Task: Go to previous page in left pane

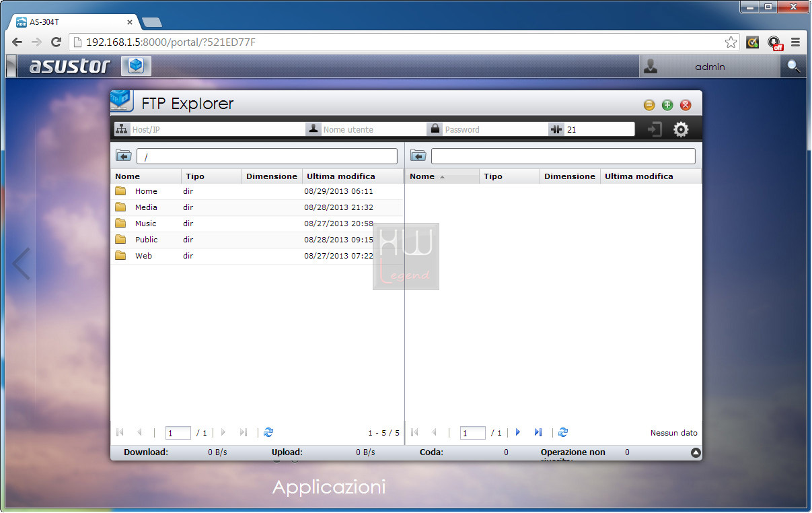Action: (139, 433)
